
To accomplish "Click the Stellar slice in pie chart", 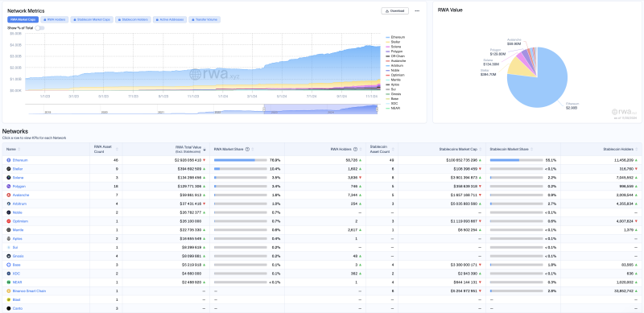I will click(519, 68).
